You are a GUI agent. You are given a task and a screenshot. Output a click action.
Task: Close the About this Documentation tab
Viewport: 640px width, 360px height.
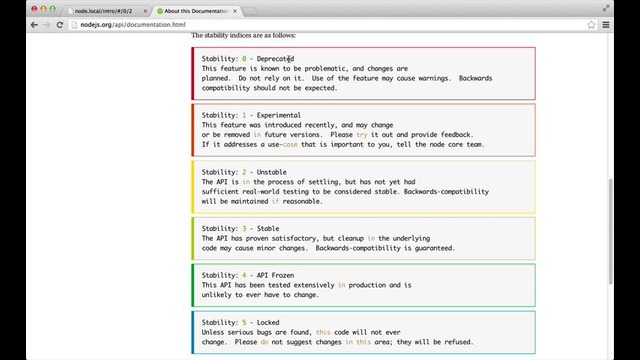click(x=235, y=11)
